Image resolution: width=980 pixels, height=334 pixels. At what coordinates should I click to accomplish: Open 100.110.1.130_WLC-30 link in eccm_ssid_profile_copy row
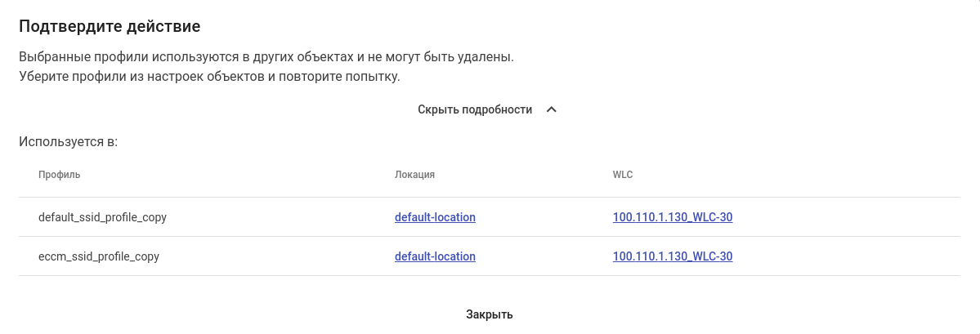tap(672, 256)
